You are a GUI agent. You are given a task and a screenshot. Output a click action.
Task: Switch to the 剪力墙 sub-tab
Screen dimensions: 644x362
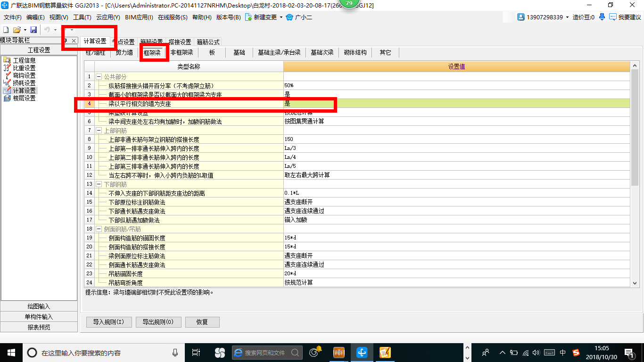coord(124,52)
